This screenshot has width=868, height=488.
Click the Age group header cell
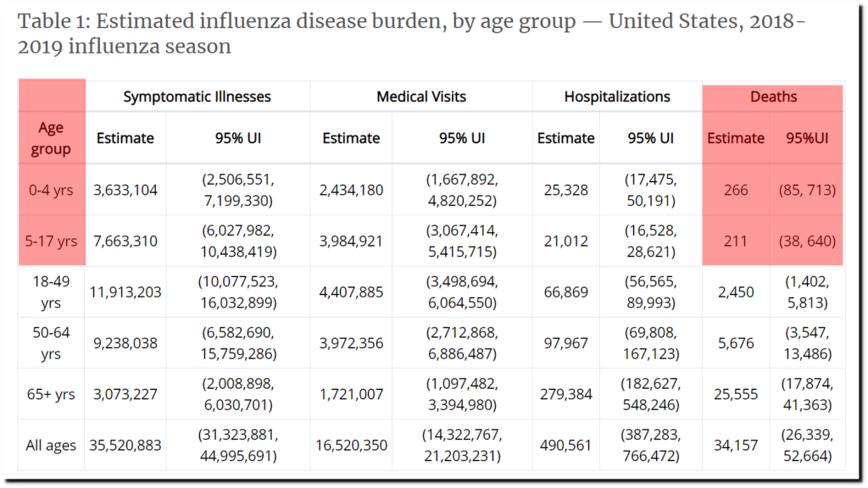[x=51, y=138]
